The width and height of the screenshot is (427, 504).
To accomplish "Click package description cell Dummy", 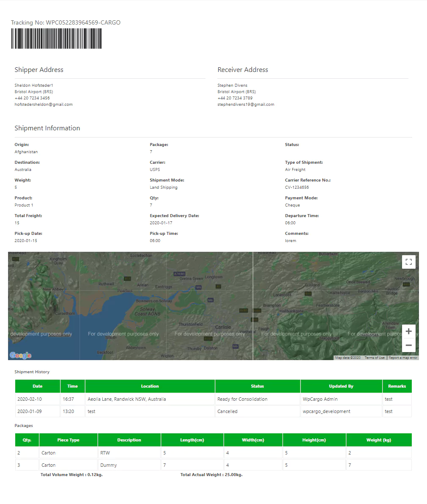I will [129, 465].
